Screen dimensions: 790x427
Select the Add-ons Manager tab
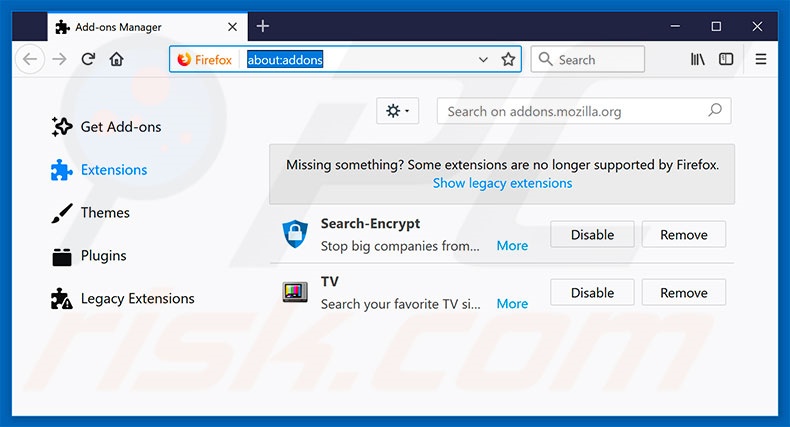coord(147,27)
